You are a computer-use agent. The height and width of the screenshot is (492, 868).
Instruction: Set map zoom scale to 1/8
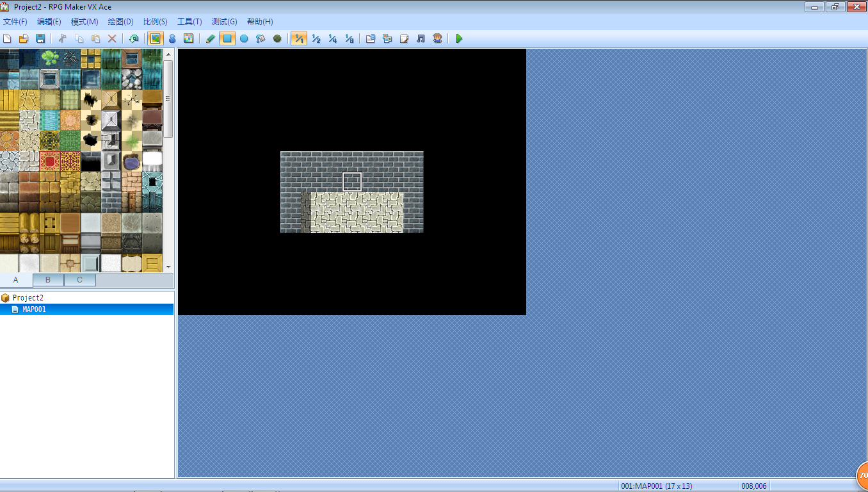pos(350,38)
